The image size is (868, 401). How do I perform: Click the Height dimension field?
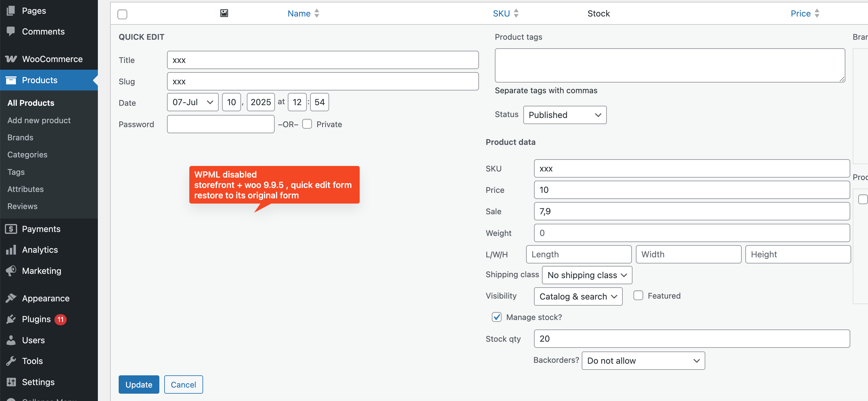798,254
